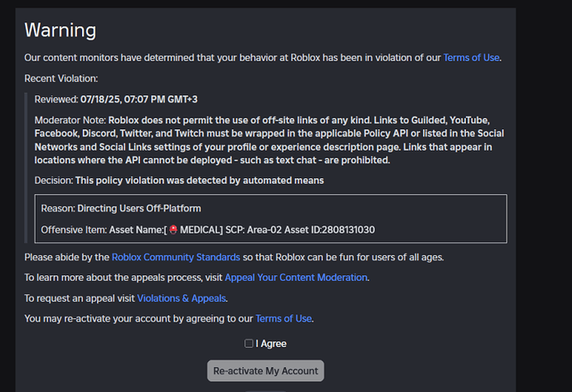This screenshot has height=392, width=572.
Task: Click the "Moderator Note:" label
Action: [70, 119]
